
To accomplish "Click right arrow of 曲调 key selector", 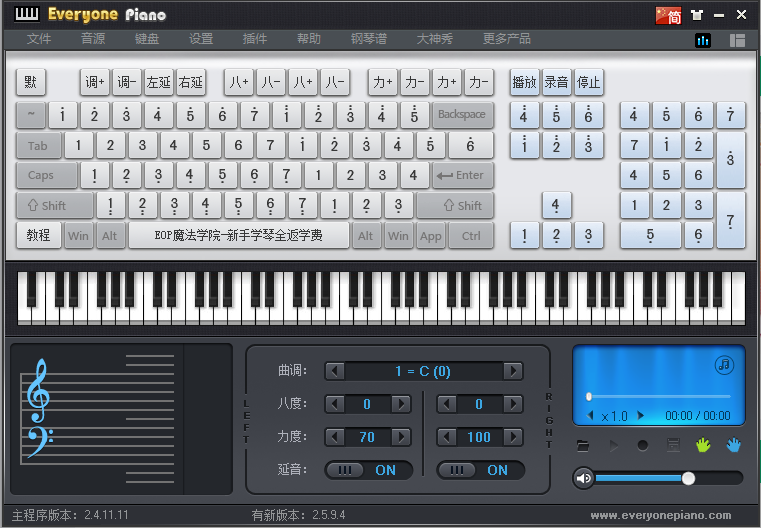I will (513, 372).
